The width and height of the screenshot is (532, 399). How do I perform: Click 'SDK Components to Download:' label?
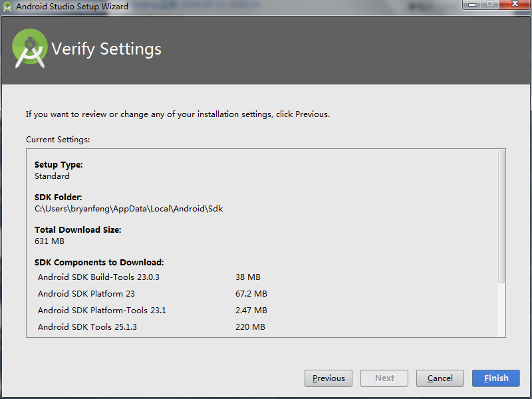point(99,262)
